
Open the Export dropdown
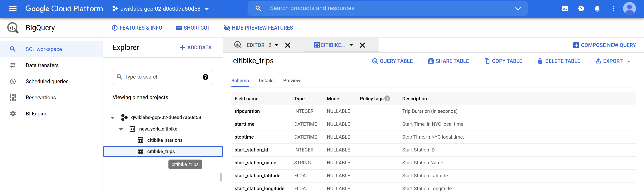click(613, 61)
